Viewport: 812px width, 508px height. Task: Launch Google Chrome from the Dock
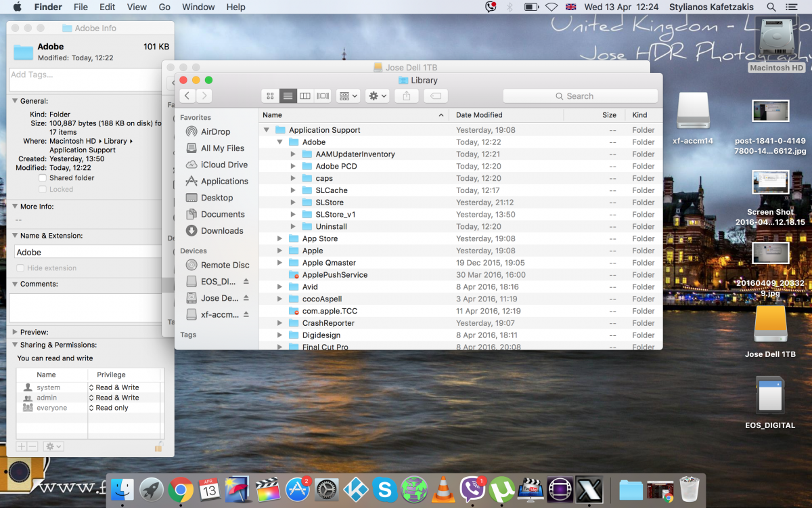pos(181,489)
